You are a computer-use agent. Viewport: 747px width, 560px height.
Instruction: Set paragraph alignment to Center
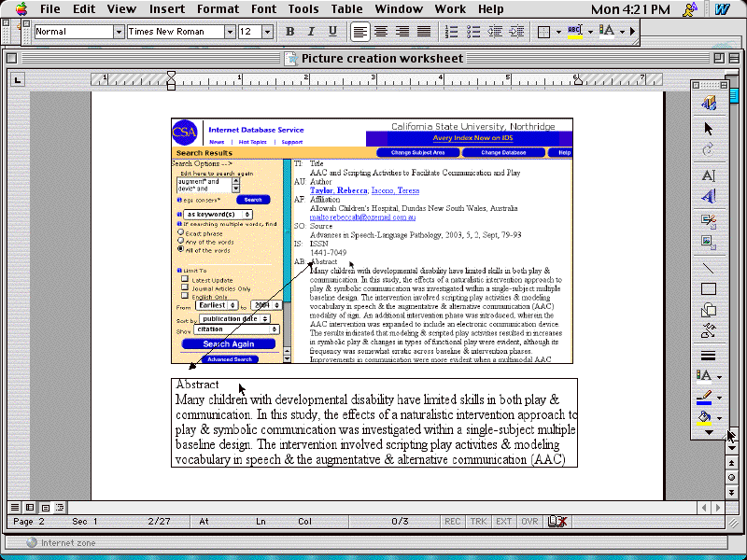pyautogui.click(x=381, y=32)
